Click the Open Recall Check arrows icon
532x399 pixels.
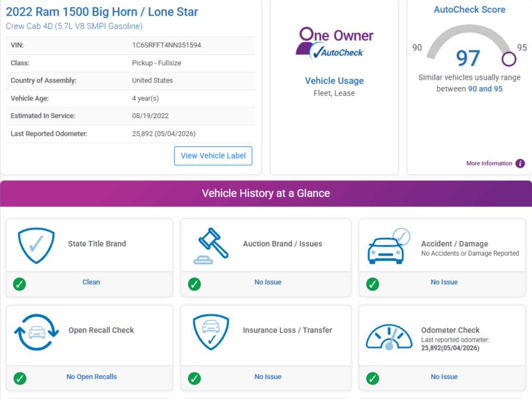pos(36,332)
